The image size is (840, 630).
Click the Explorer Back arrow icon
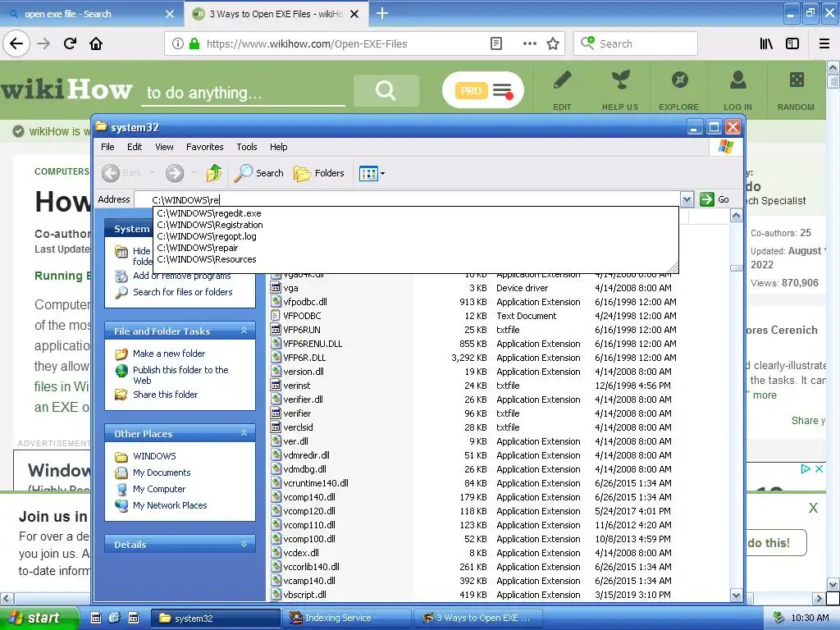111,173
